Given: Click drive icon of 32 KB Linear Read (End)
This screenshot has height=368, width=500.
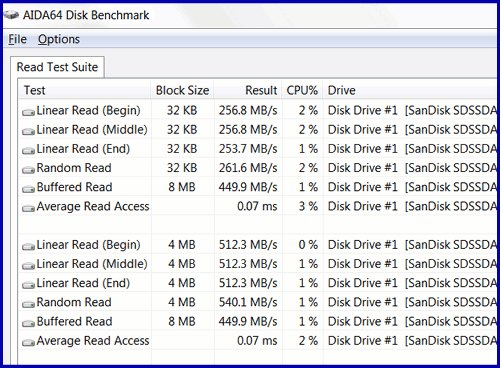Looking at the screenshot, I should pos(28,150).
